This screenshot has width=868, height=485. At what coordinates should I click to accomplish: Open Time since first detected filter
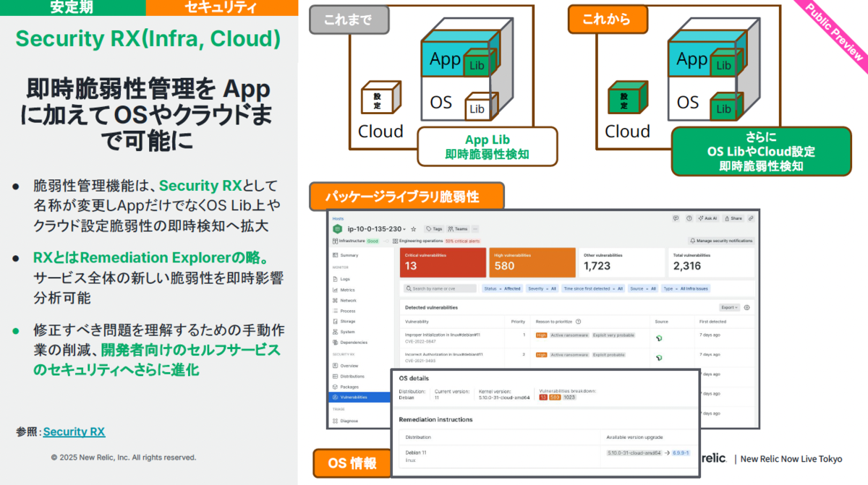pyautogui.click(x=592, y=288)
